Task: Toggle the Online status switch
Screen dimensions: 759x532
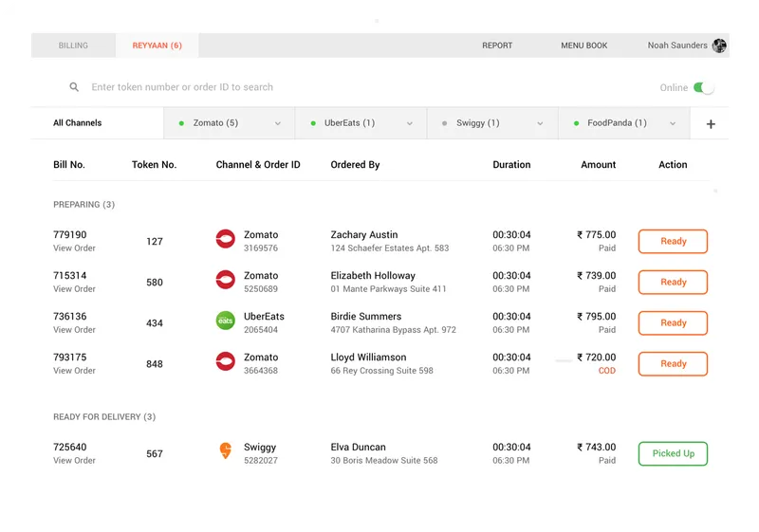Action: coord(703,87)
